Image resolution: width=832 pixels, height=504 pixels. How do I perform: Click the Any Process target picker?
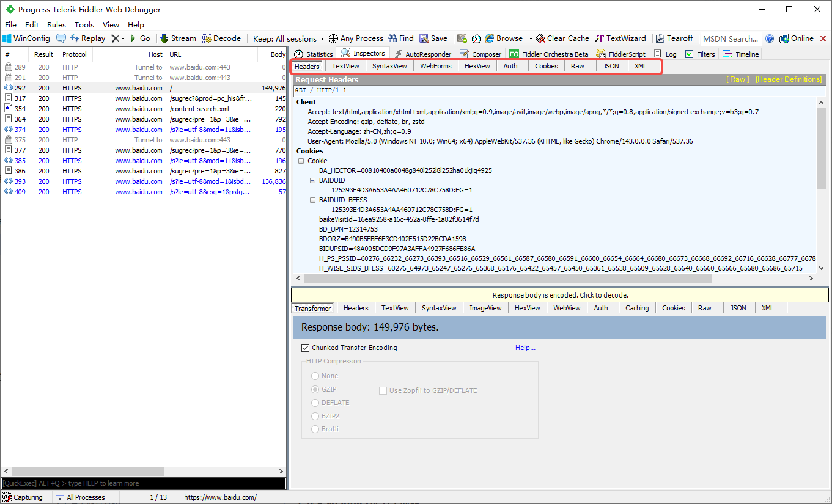(356, 38)
